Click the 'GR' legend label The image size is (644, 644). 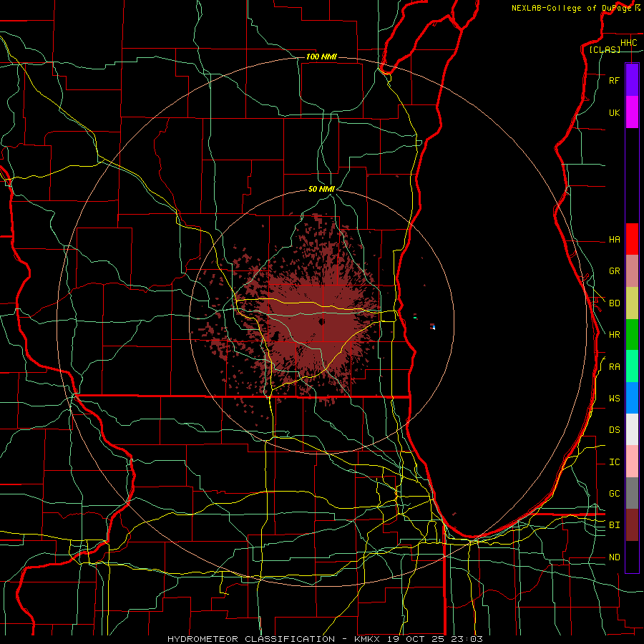pos(614,271)
